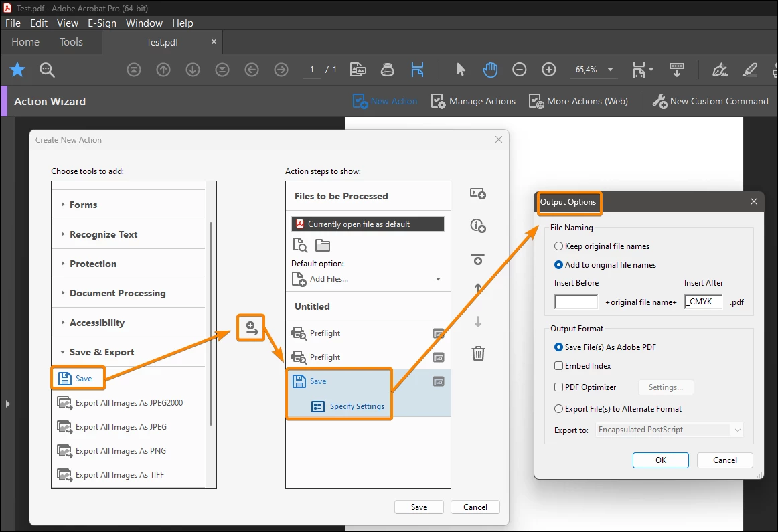Image resolution: width=778 pixels, height=532 pixels.
Task: Open the Add Files default option dropdown
Action: click(438, 279)
